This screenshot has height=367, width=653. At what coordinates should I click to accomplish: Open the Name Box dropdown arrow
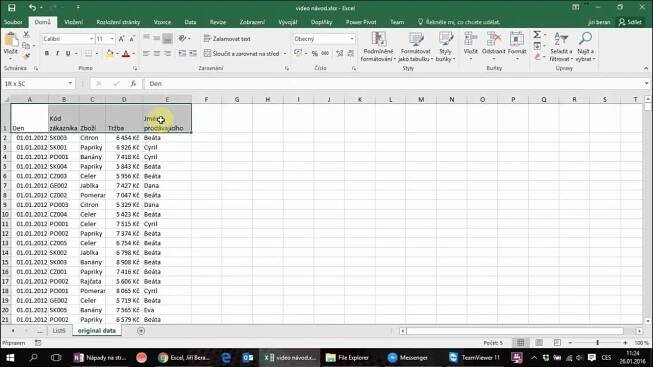[70, 83]
